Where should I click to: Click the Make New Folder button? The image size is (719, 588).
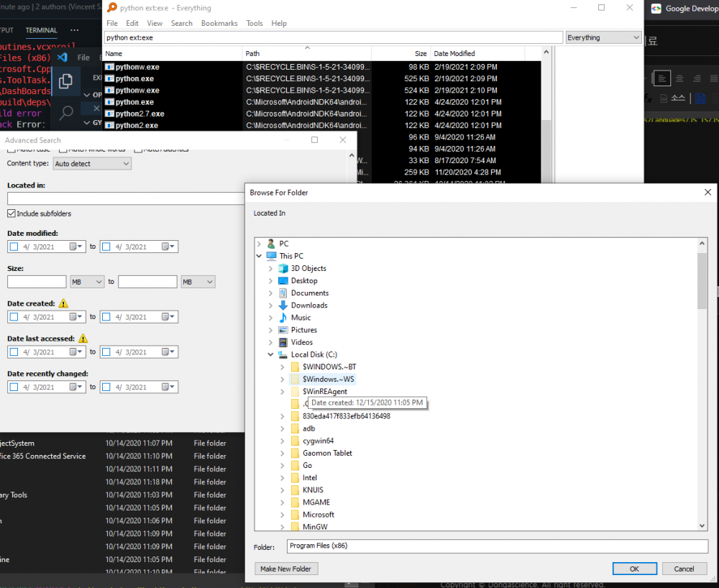285,569
